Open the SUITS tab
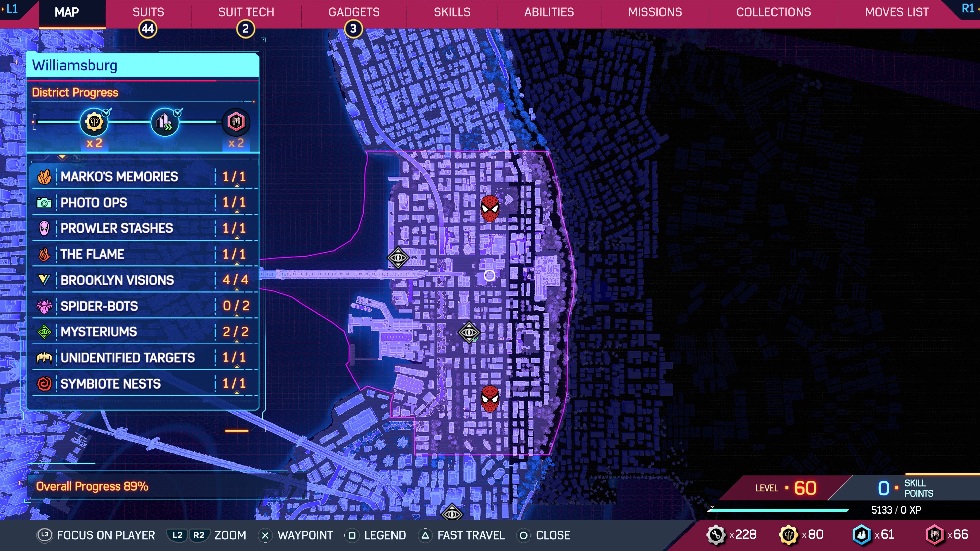The height and width of the screenshot is (551, 980). (148, 12)
